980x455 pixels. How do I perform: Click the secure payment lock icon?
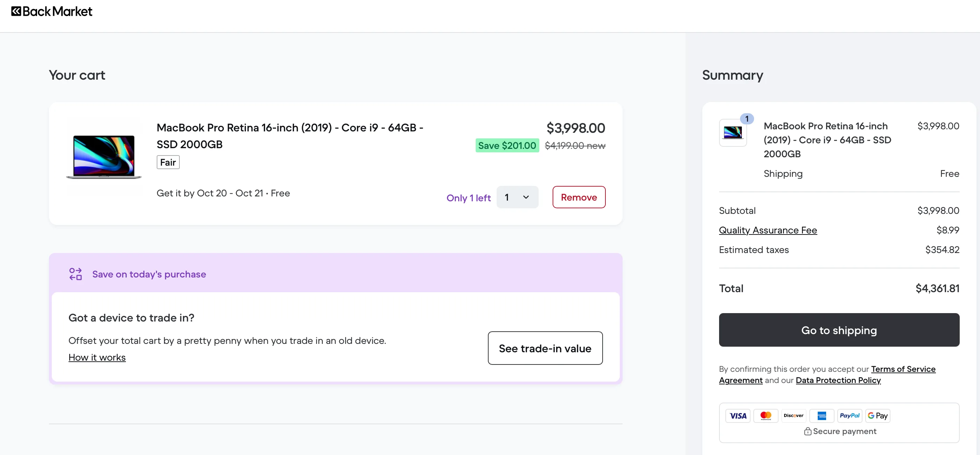tap(807, 432)
